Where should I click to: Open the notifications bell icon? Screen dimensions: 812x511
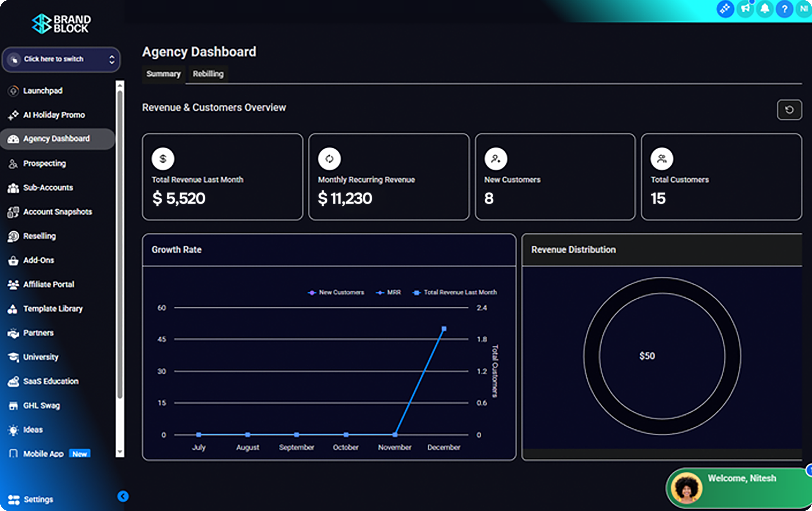pos(765,8)
